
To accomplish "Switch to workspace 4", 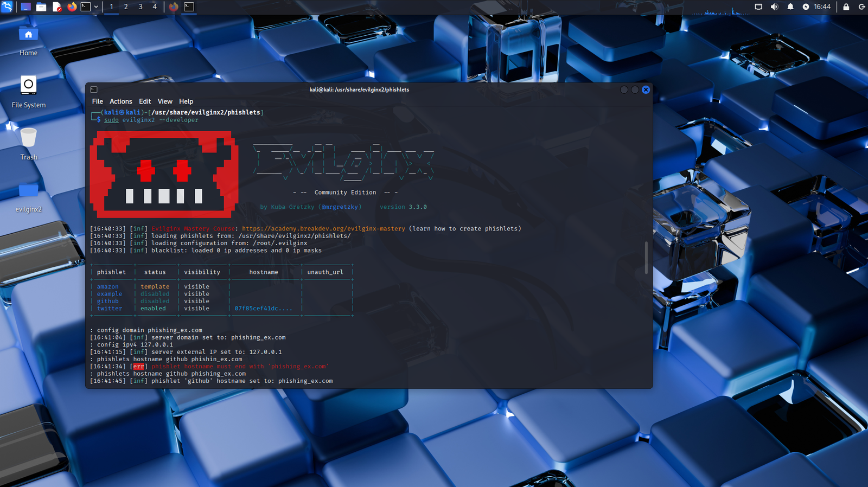I will click(x=154, y=7).
